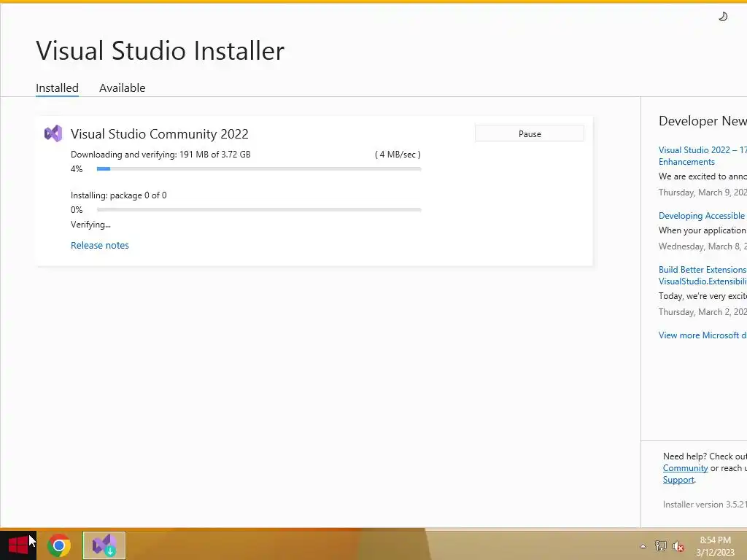Switch to the Installed tab
This screenshot has height=560, width=747.
(57, 87)
